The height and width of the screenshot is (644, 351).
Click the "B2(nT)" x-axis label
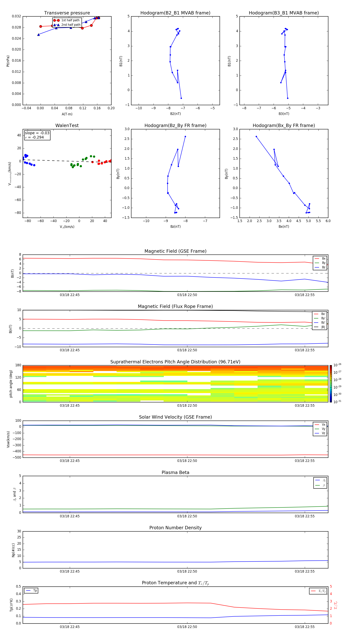click(175, 114)
